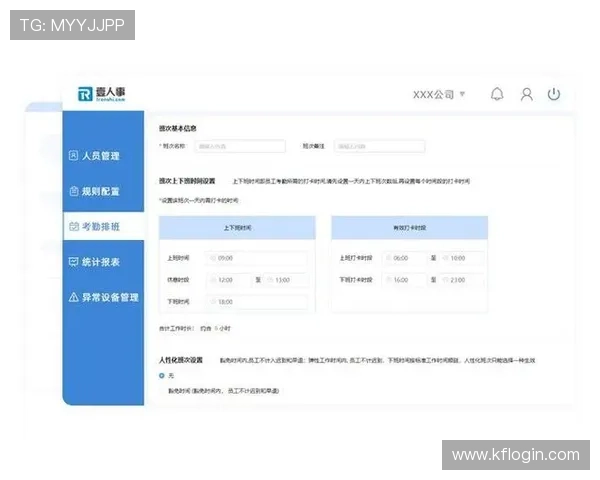Image resolution: width=600 pixels, height=480 pixels.
Task: Click the 班次基本信息 section title
Action: (178, 128)
